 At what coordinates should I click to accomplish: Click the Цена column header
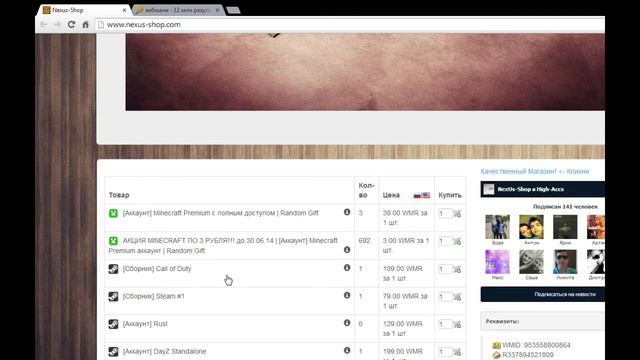(x=391, y=195)
